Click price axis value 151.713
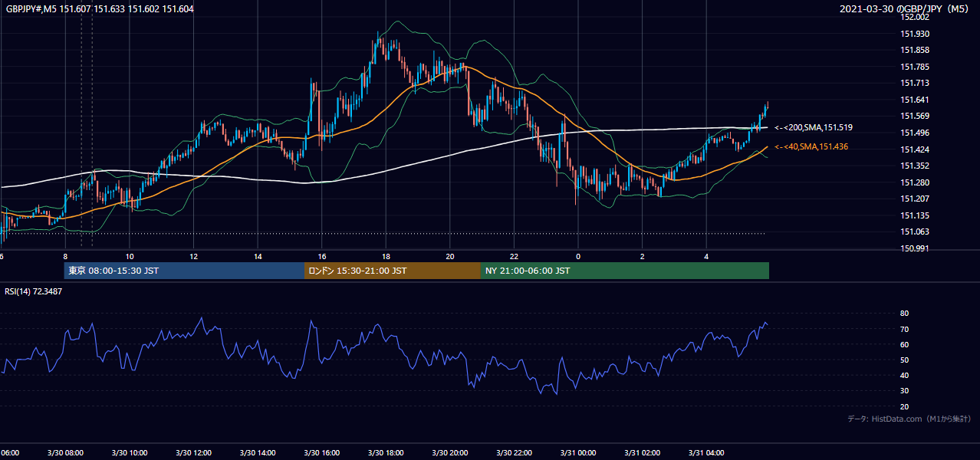 [x=914, y=83]
